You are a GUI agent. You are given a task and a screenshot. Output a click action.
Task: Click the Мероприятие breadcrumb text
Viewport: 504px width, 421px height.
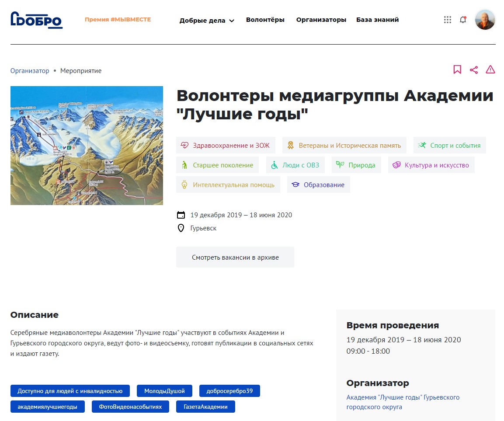[x=81, y=71]
